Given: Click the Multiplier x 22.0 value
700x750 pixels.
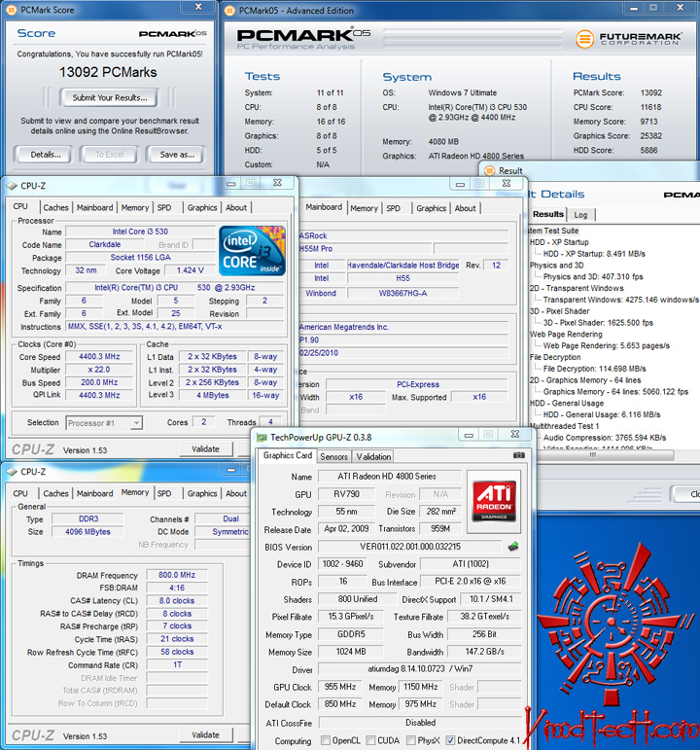Looking at the screenshot, I should (99, 370).
